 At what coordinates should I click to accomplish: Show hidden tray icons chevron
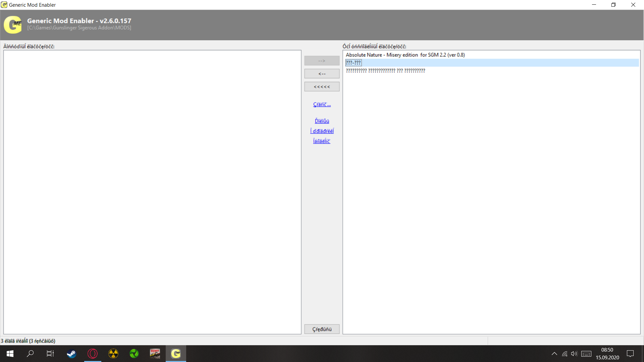[554, 354]
